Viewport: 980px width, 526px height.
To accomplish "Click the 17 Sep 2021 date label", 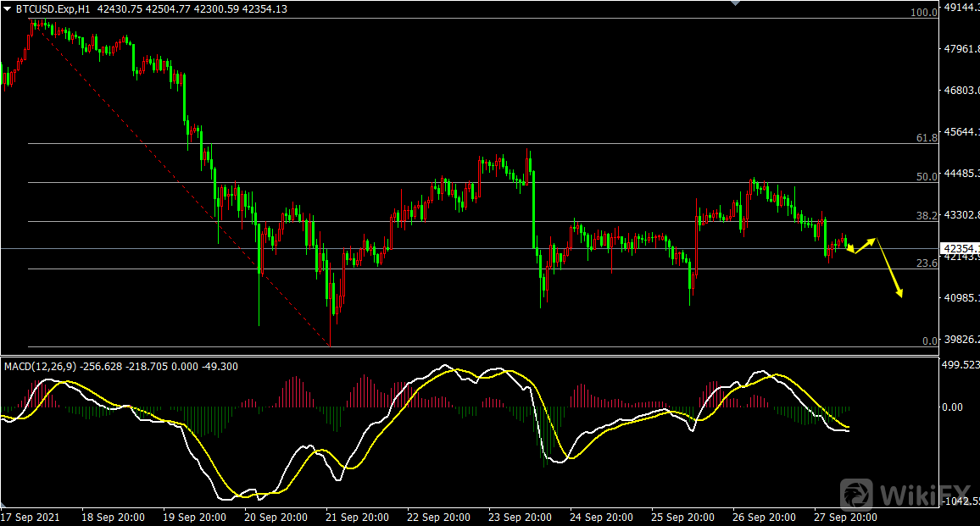I will [x=29, y=517].
